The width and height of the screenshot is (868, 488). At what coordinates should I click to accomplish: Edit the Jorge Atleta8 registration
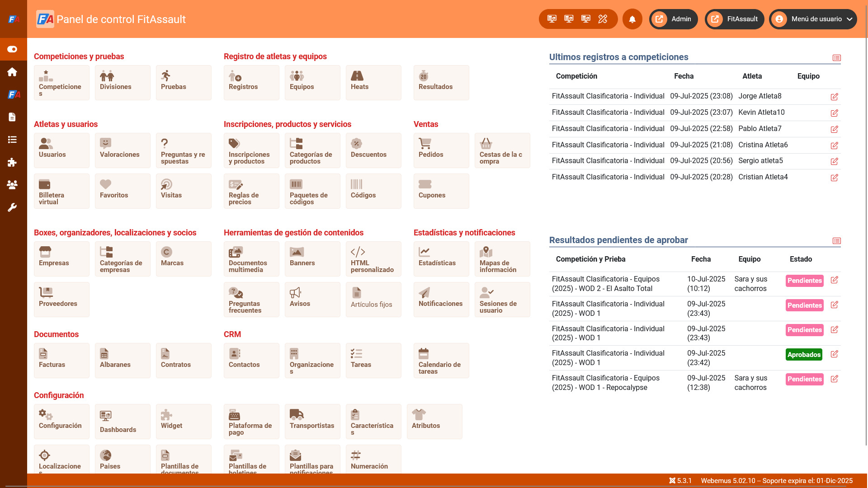click(x=835, y=97)
